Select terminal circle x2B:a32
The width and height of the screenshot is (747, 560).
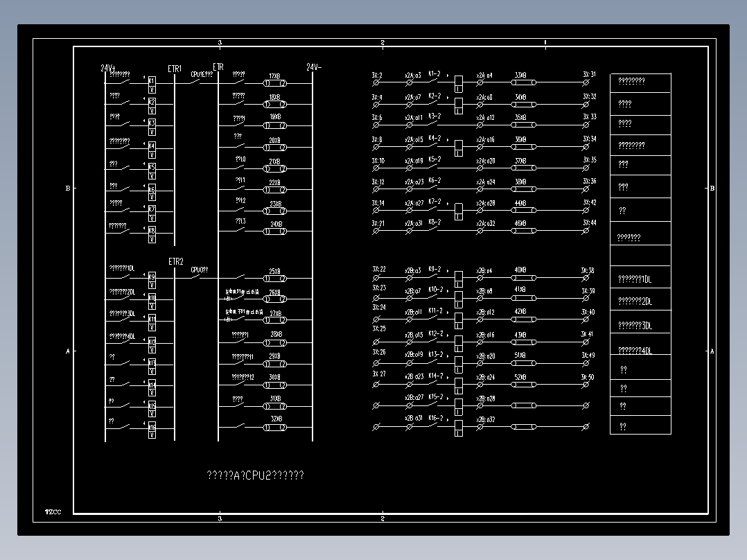pos(480,427)
